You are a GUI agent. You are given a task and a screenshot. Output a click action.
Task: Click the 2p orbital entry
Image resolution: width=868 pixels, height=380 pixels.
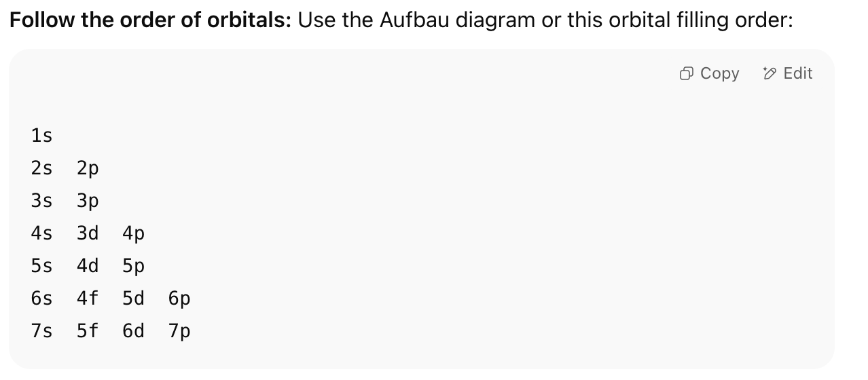click(88, 169)
